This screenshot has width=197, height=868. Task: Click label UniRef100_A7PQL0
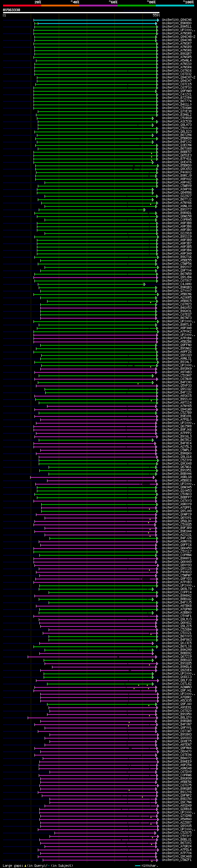pyautogui.click(x=177, y=419)
